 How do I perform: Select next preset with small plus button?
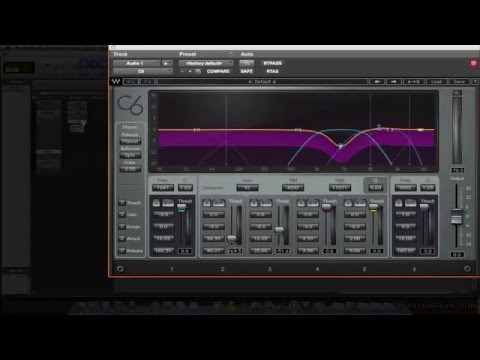coord(190,71)
